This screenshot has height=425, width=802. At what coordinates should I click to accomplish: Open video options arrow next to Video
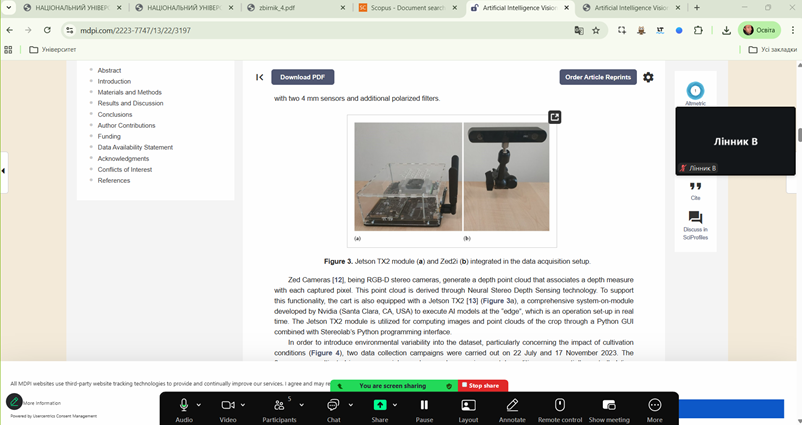[242, 405]
